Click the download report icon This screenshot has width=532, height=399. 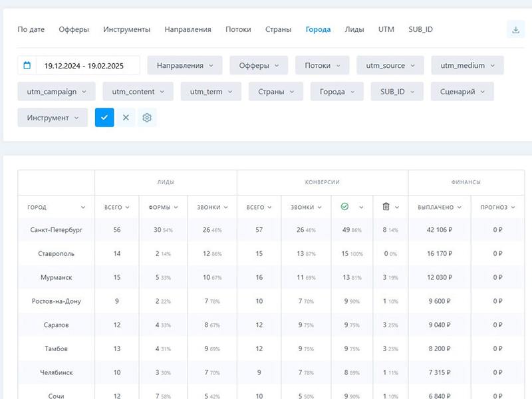click(516, 29)
